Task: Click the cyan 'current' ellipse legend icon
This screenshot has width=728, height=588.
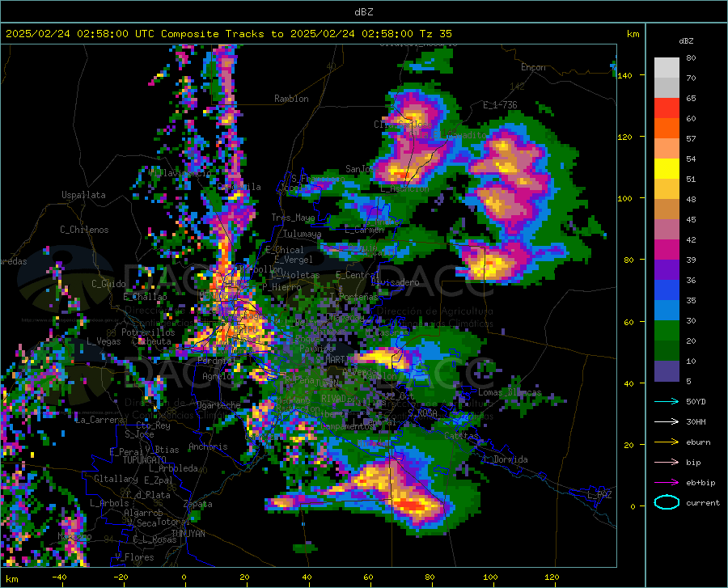Action: click(667, 502)
